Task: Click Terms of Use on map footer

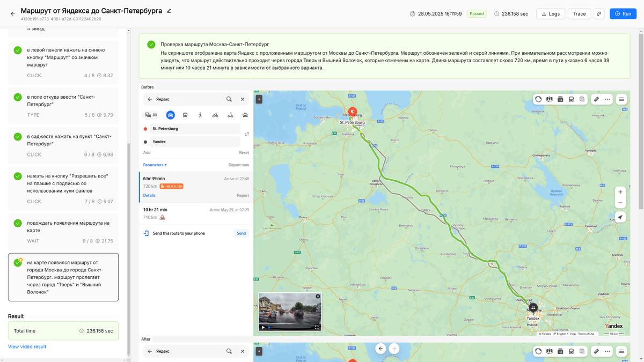Action: coord(586,334)
